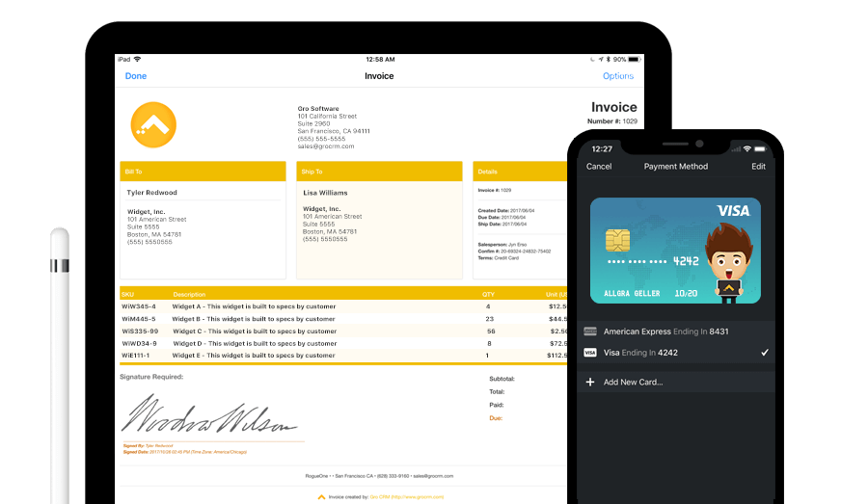Image resolution: width=868 pixels, height=504 pixels.
Task: Tap the phone battery icon
Action: click(761, 148)
